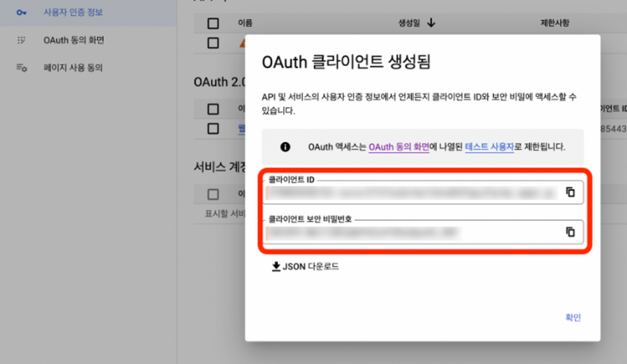This screenshot has height=364, width=627.
Task: Toggle the select-all checkbox in the top table
Action: coord(213,24)
